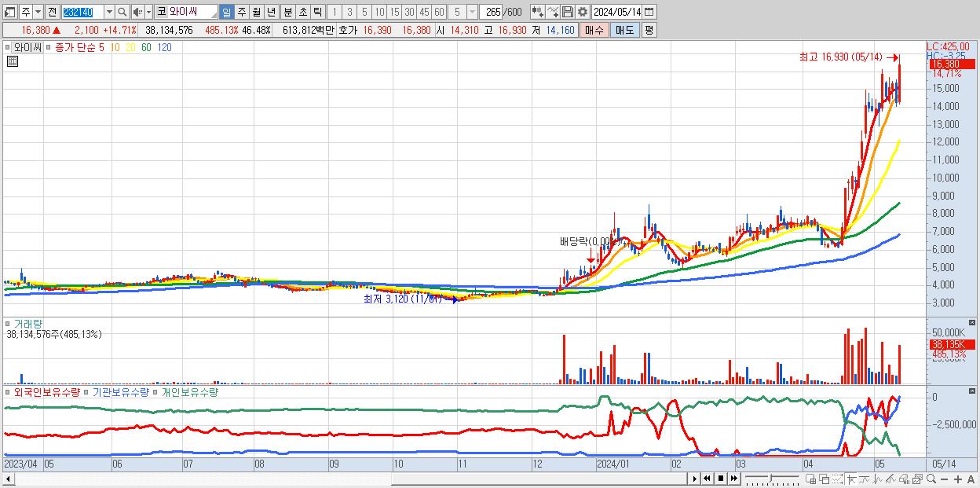
Task: Click the fast-forward button in the bottom bar
Action: [x=733, y=479]
